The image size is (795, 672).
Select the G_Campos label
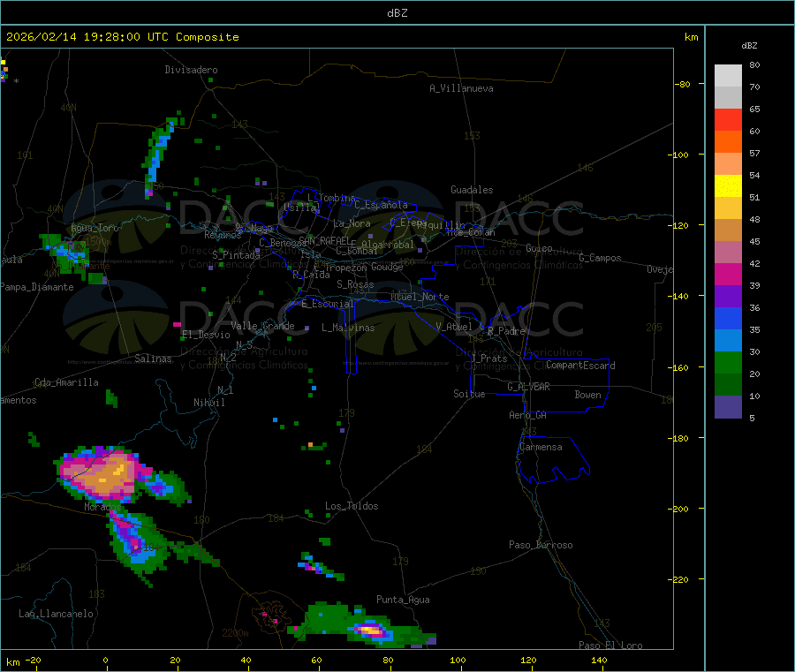600,258
